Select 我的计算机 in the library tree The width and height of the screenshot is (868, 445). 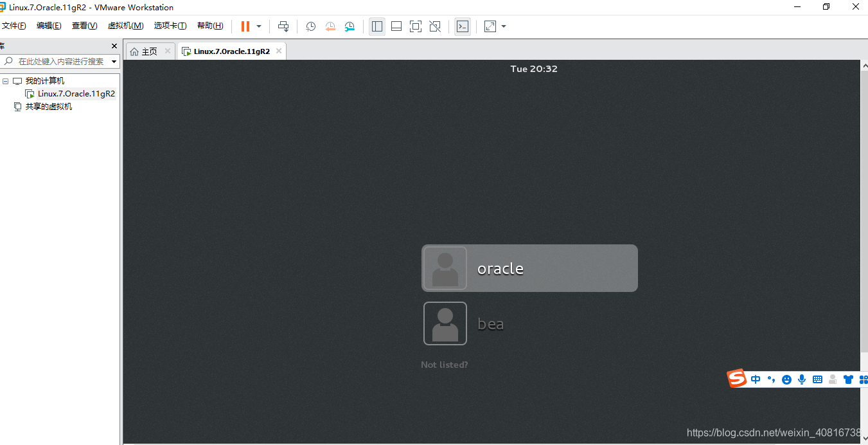44,81
